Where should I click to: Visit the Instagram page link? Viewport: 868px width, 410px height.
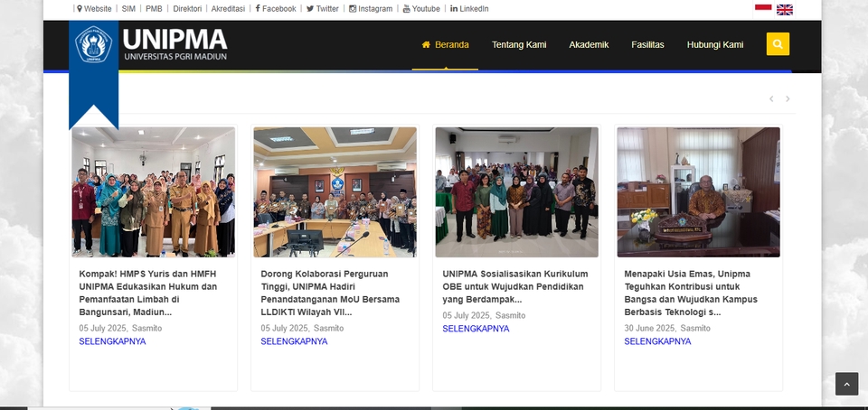pos(371,9)
